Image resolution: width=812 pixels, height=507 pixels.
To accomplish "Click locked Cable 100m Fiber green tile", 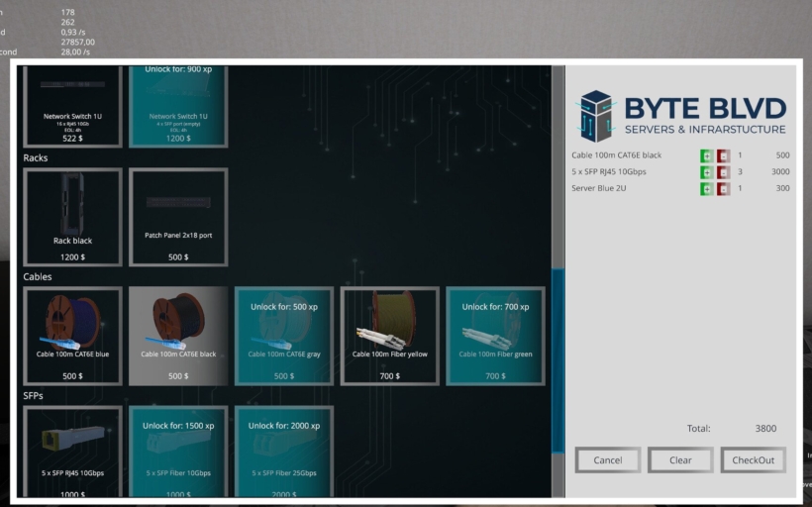I will click(x=495, y=336).
